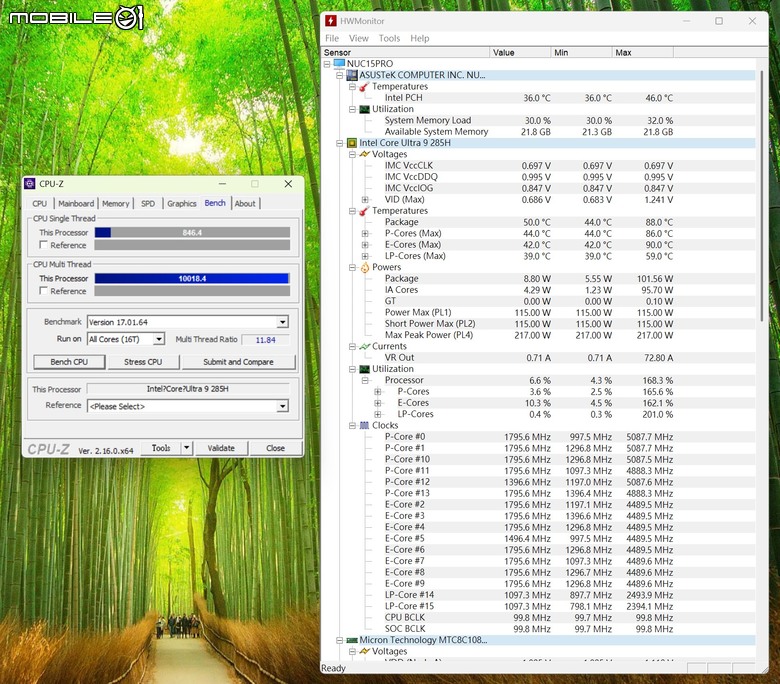Open the Tools dropdown arrow in CPU-Z
Image resolution: width=780 pixels, height=684 pixels.
187,448
